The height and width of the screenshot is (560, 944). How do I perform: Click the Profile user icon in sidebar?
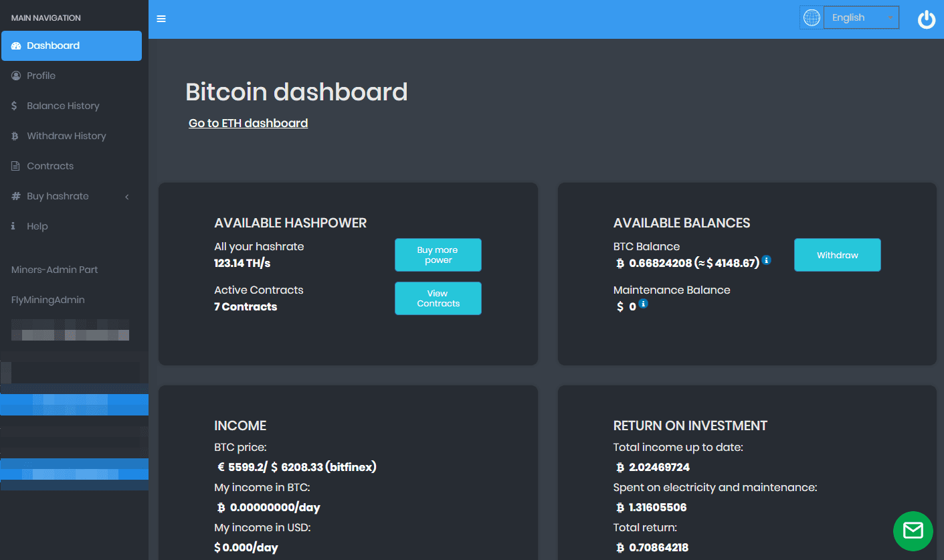pyautogui.click(x=16, y=76)
